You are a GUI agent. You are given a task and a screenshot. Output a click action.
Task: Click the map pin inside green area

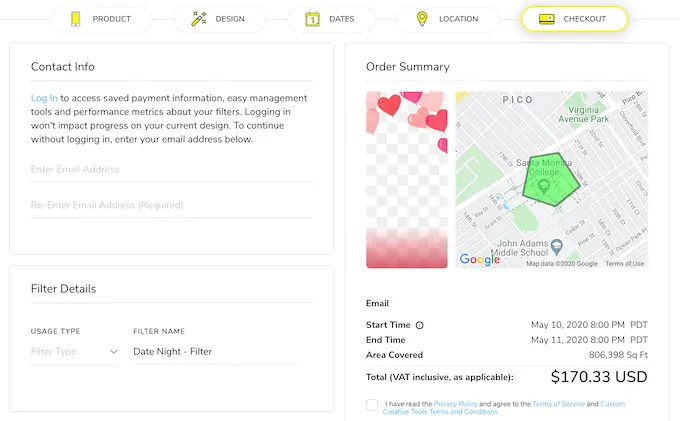pos(543,187)
